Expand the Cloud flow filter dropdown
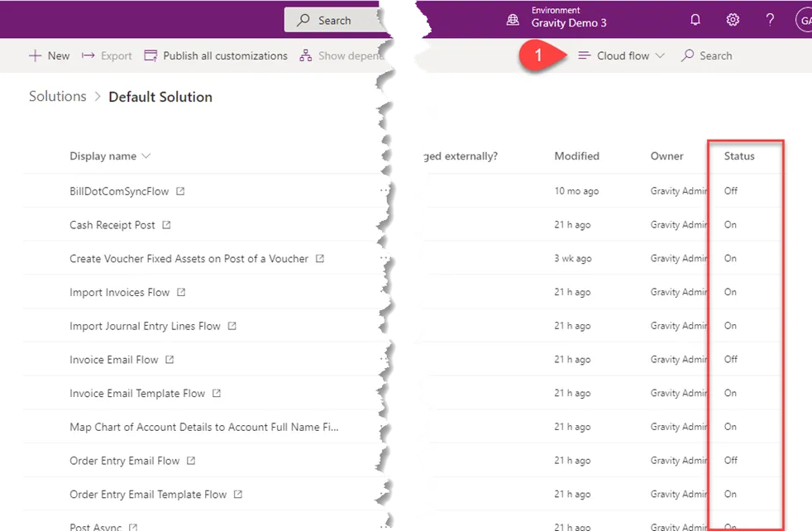Image resolution: width=812 pixels, height=531 pixels. tap(622, 55)
